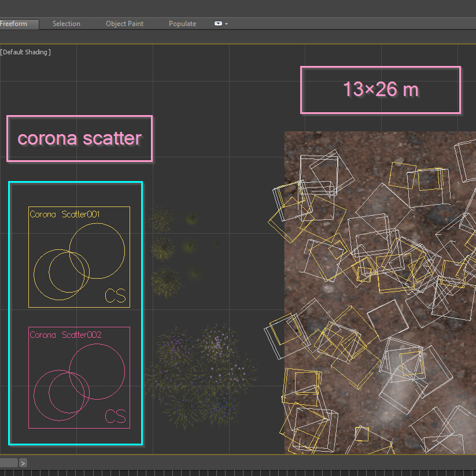Click on the timeline track bar ticks
Screen dimensions: 476x476
[231, 473]
